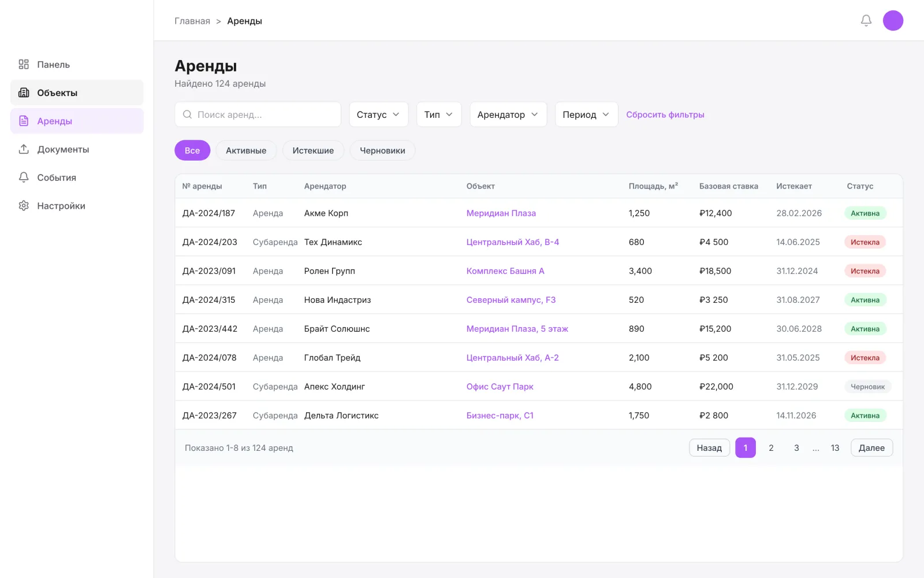The height and width of the screenshot is (578, 924).
Task: Open the Бизнес-парк, C1 link
Action: pyautogui.click(x=500, y=415)
